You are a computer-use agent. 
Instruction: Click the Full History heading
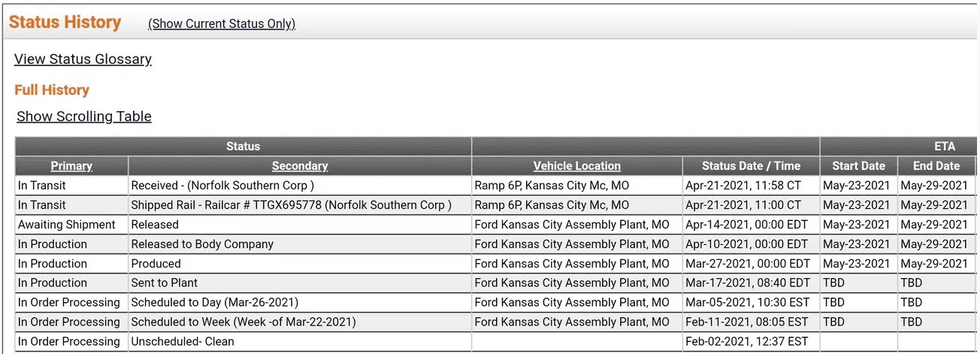[x=52, y=90]
